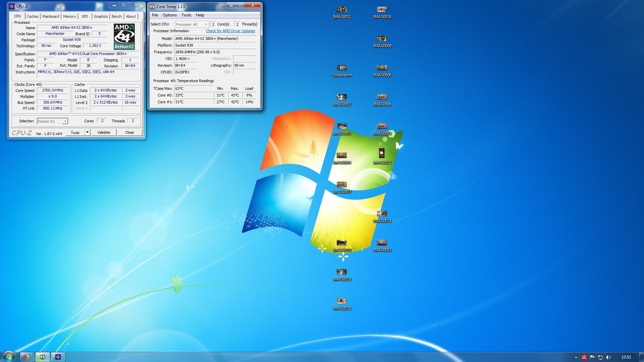Select the IMAG0008 desktop icon
This screenshot has height=362, width=644.
pyautogui.click(x=382, y=71)
